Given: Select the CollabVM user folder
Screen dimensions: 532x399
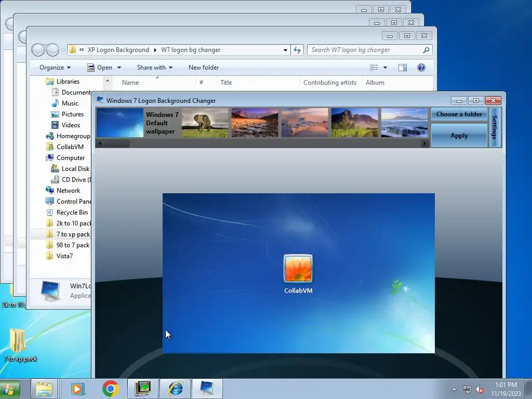Looking at the screenshot, I should (70, 147).
